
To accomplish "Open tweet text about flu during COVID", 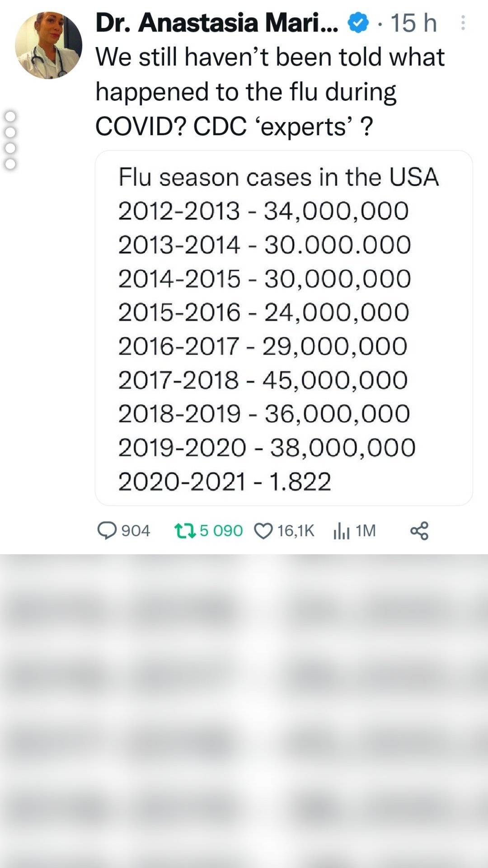I will (270, 92).
